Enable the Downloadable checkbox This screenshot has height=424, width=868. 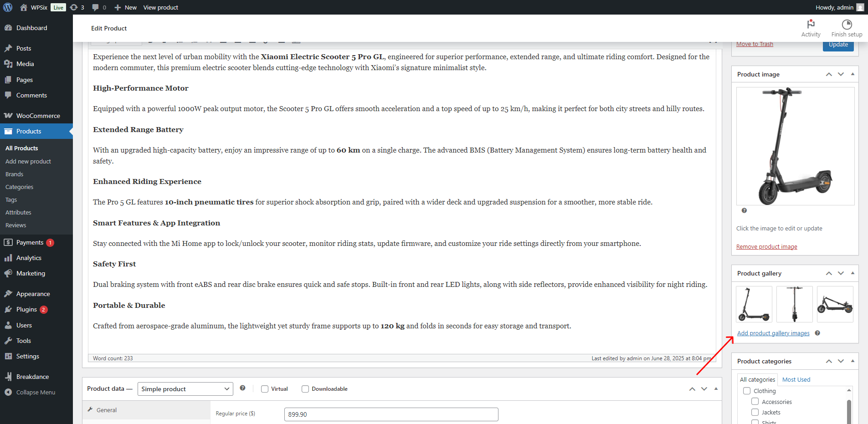[x=305, y=389]
